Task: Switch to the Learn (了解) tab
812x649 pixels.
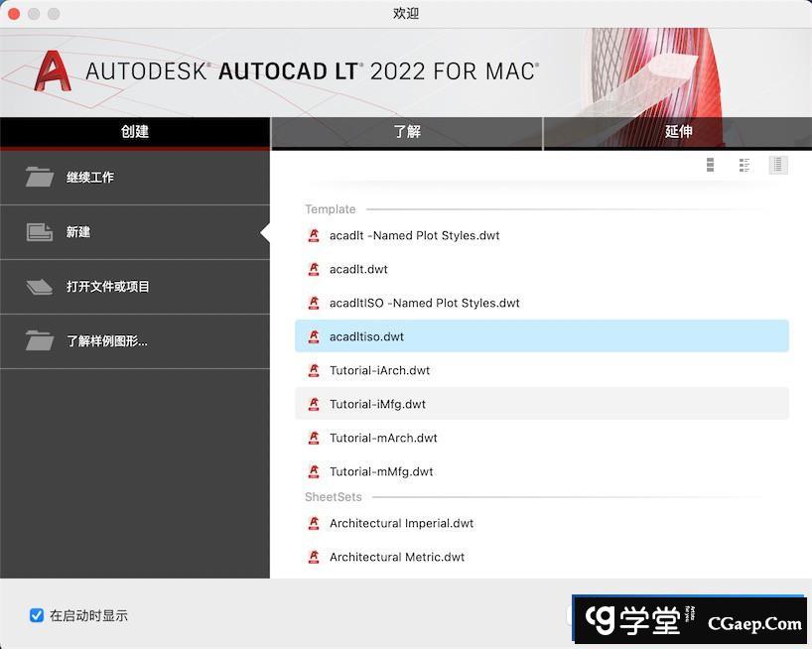Action: click(x=407, y=132)
